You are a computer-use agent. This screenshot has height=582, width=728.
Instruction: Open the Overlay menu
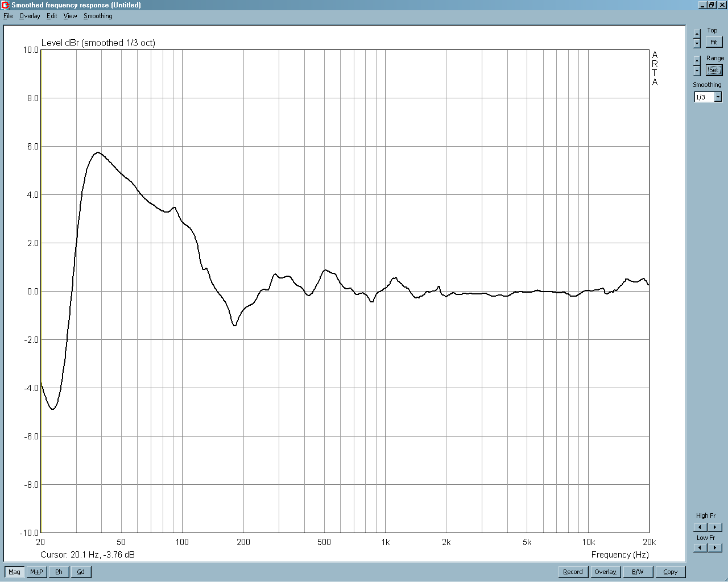point(30,16)
